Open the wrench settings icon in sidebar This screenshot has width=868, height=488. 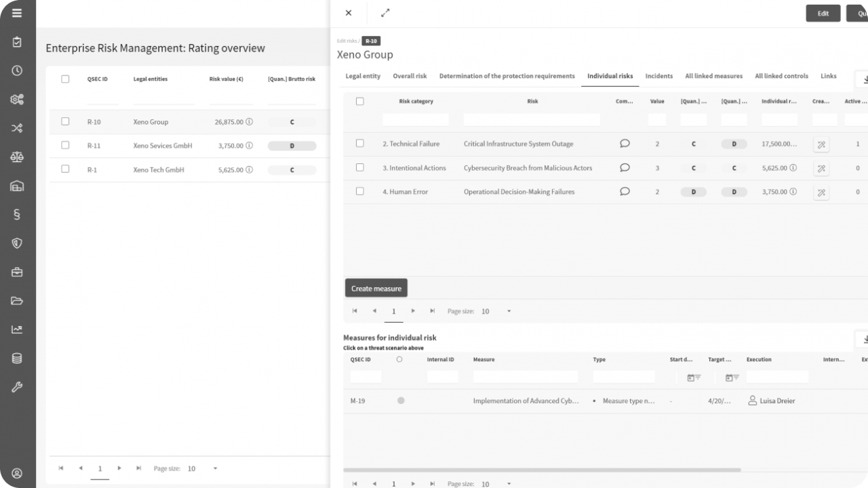17,387
